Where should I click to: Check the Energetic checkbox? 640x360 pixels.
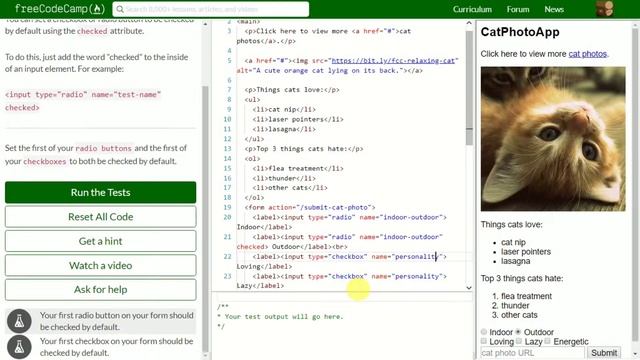[547, 341]
